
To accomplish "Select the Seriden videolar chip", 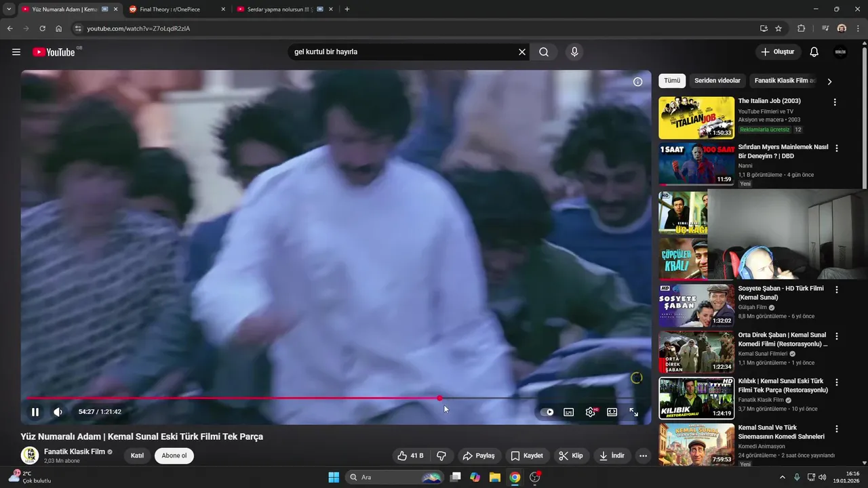I will 717,81.
